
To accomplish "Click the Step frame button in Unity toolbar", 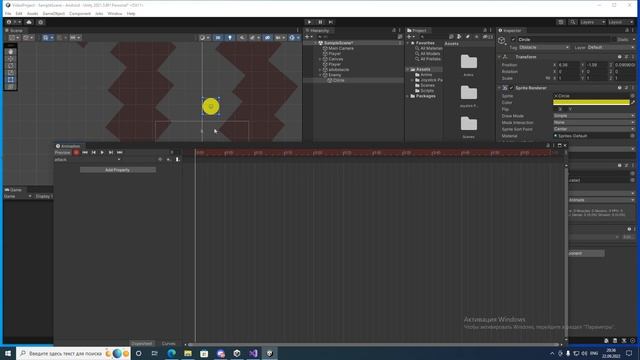I will 331,22.
